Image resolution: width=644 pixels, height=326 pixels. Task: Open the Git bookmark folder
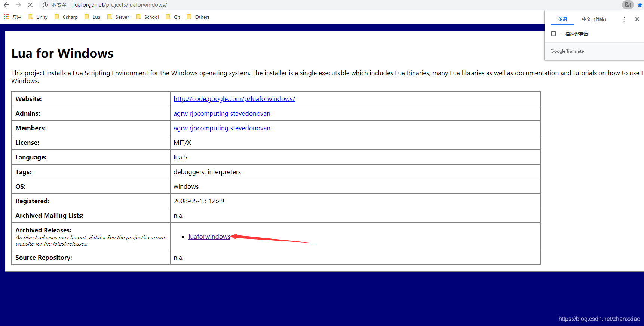(x=173, y=17)
